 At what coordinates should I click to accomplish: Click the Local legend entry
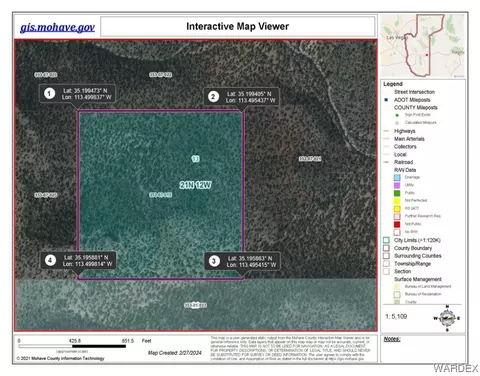click(400, 154)
